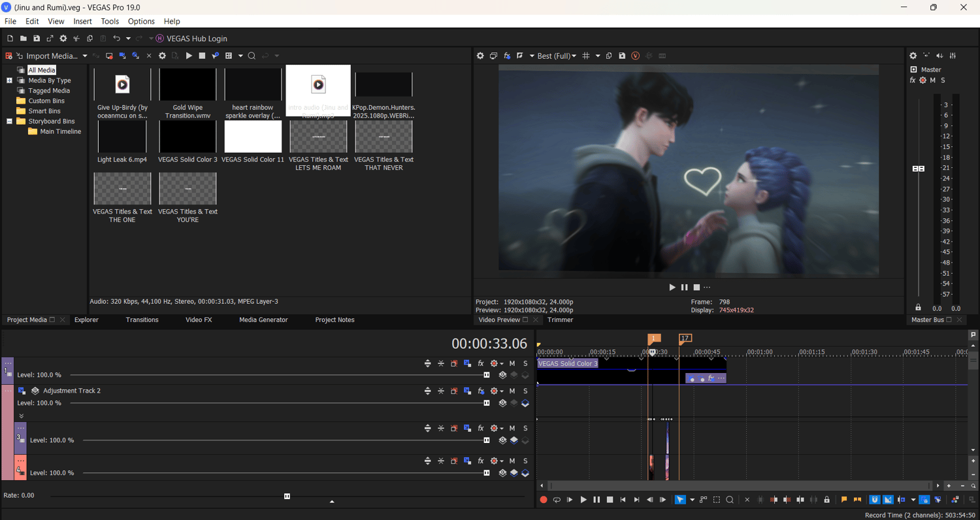Open the Tools menu
The width and height of the screenshot is (980, 520).
[x=110, y=22]
